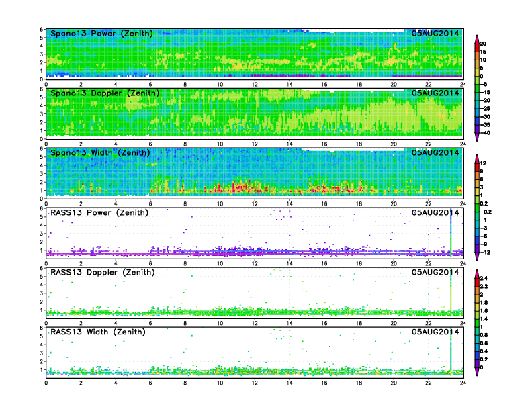Click the 1.6 label on bottom colorbar
Viewport: 532px width, 411px height.
484,311
